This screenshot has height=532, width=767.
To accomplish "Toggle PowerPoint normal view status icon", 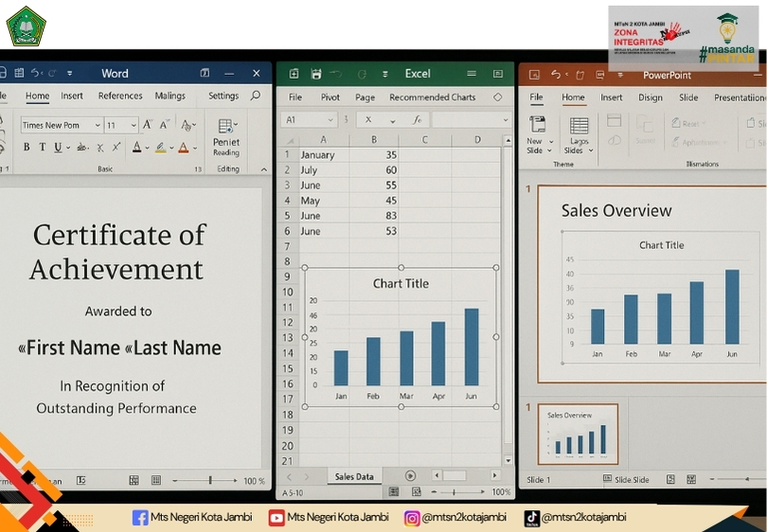I will coord(670,479).
